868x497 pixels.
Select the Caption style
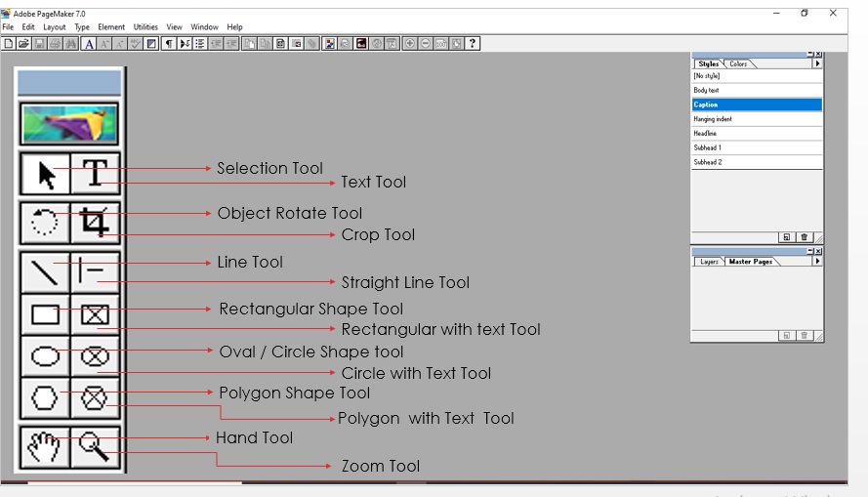tap(757, 104)
